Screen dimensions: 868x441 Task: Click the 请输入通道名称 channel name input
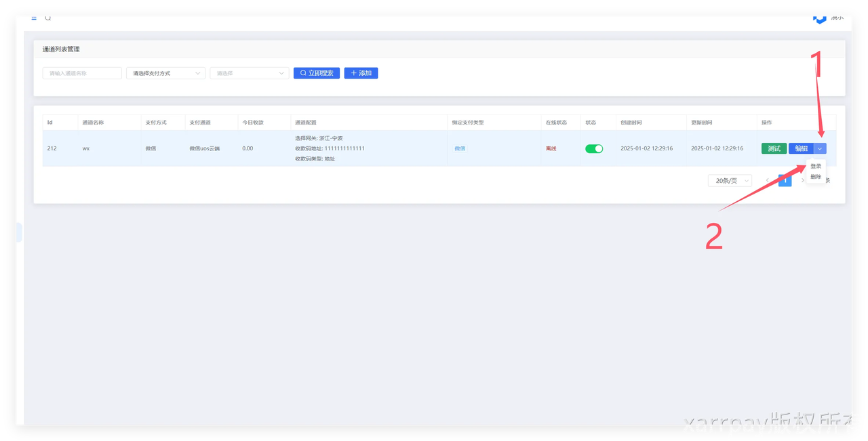point(82,73)
